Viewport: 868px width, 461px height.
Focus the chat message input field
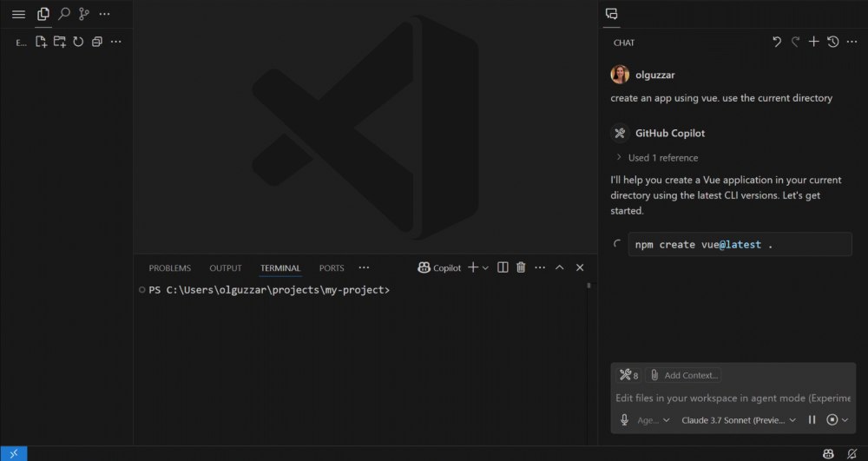point(733,398)
